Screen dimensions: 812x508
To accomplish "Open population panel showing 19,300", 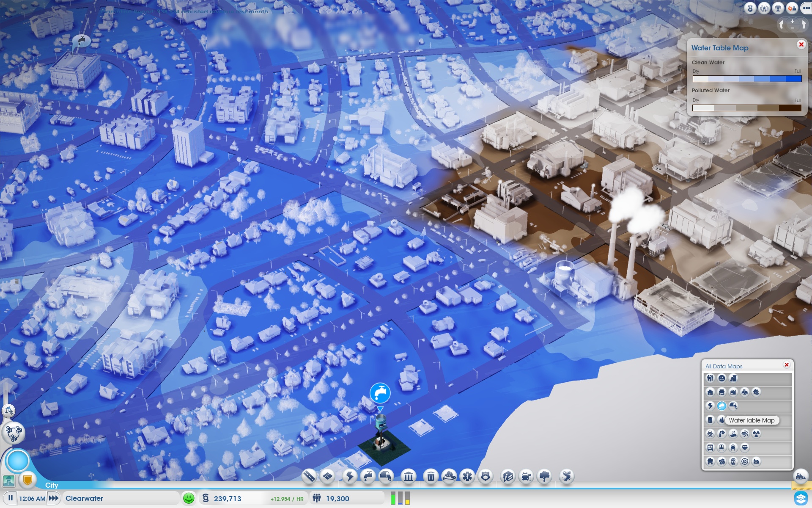I will 347,498.
